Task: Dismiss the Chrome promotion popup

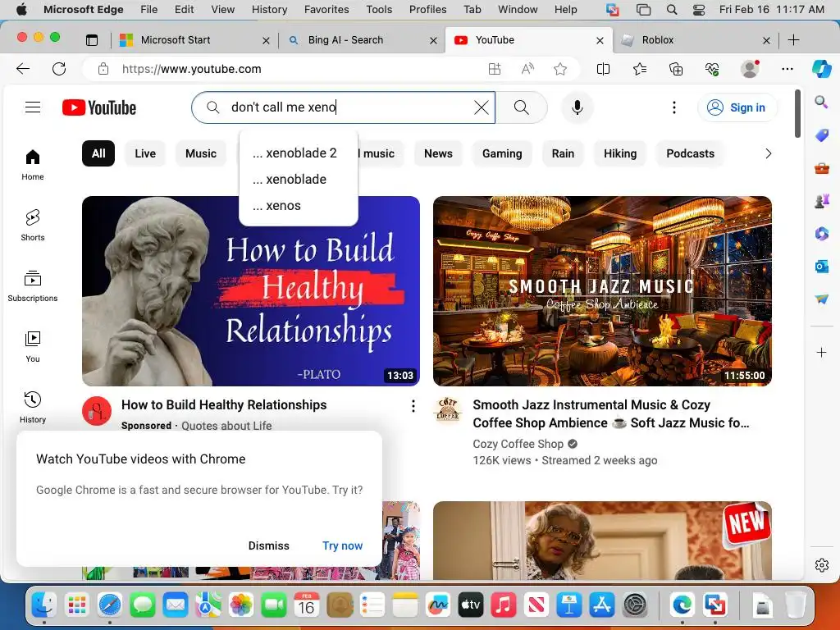Action: coord(268,546)
